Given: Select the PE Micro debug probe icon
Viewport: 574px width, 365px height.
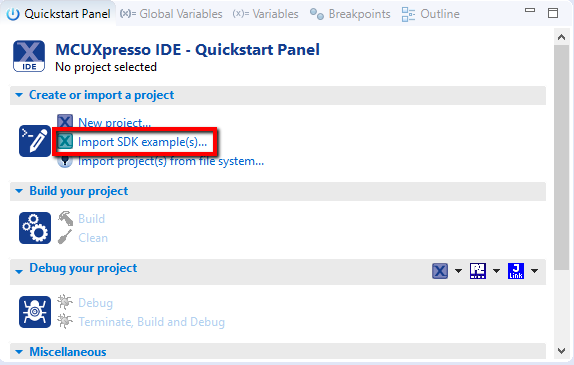Looking at the screenshot, I should [x=478, y=271].
